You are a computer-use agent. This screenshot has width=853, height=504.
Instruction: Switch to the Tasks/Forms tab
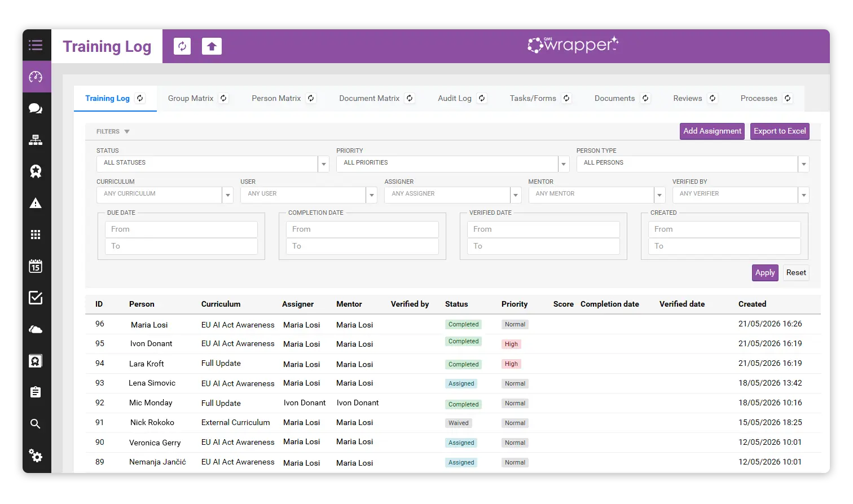coord(533,98)
